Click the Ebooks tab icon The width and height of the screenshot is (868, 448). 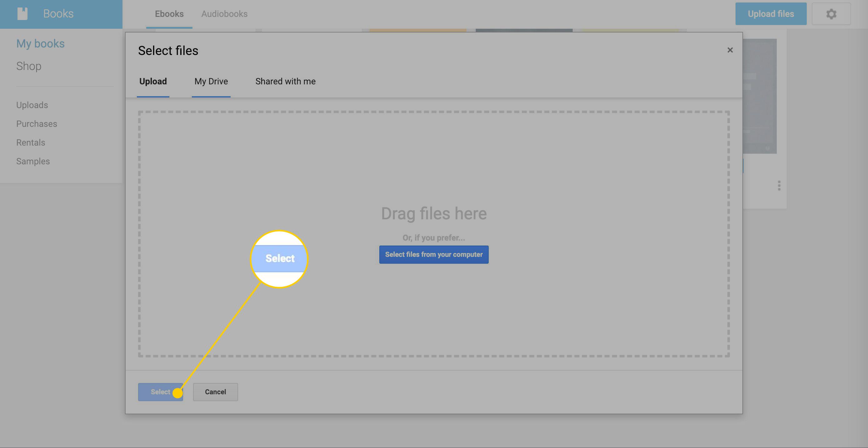169,14
